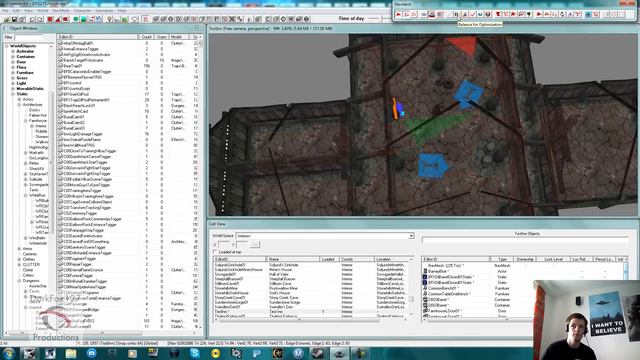Select the StonyCreekCave01 cell row
Image resolution: width=640 pixels, height=360 pixels.
(x=310, y=298)
